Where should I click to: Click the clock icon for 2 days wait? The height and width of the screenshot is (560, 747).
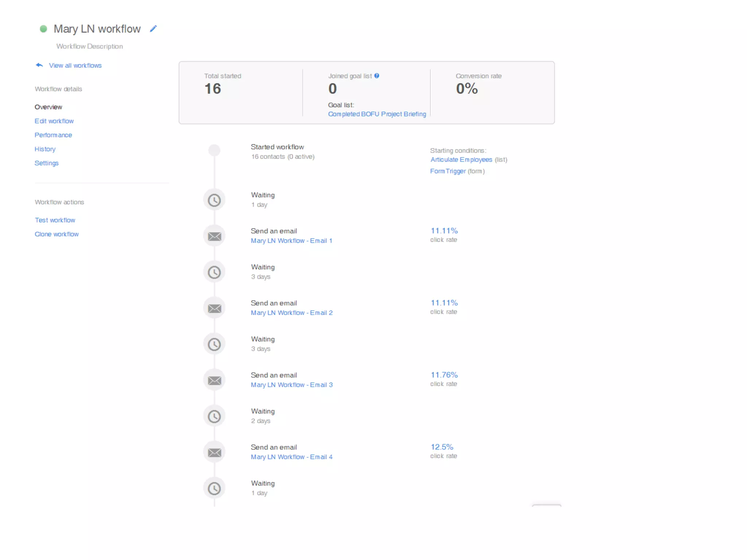click(214, 416)
